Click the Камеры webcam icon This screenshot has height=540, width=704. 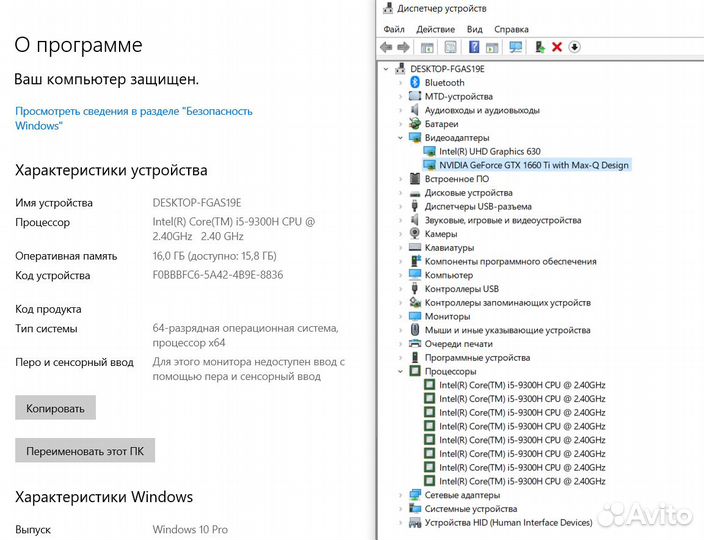[x=415, y=233]
